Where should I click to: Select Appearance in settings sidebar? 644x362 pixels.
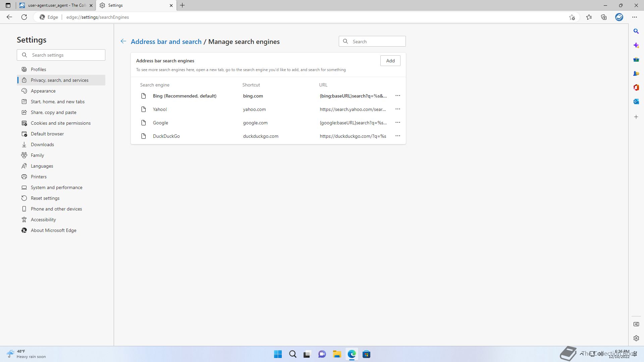pyautogui.click(x=43, y=91)
